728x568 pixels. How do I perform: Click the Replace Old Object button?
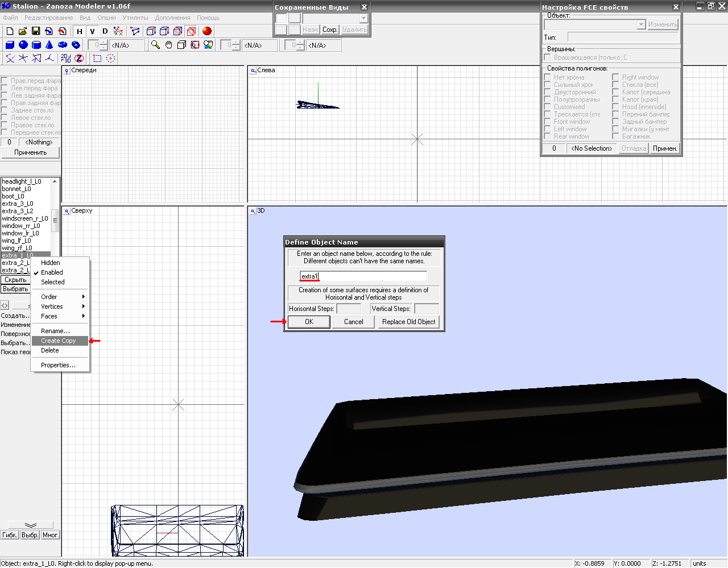tap(408, 322)
